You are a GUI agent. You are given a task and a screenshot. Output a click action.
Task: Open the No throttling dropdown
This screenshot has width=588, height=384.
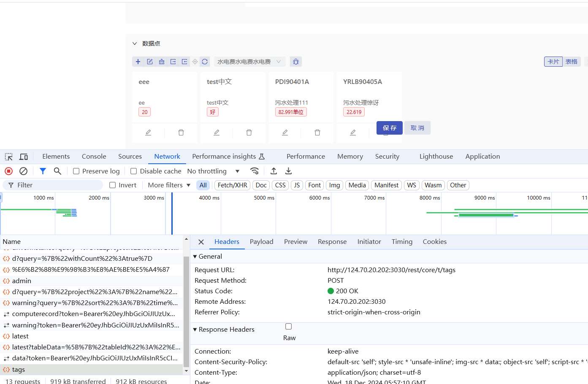coord(213,171)
